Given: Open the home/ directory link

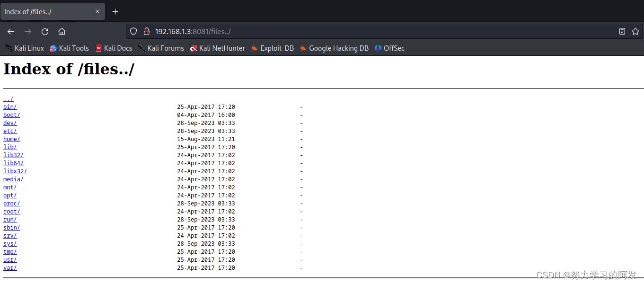Looking at the screenshot, I should (11, 139).
